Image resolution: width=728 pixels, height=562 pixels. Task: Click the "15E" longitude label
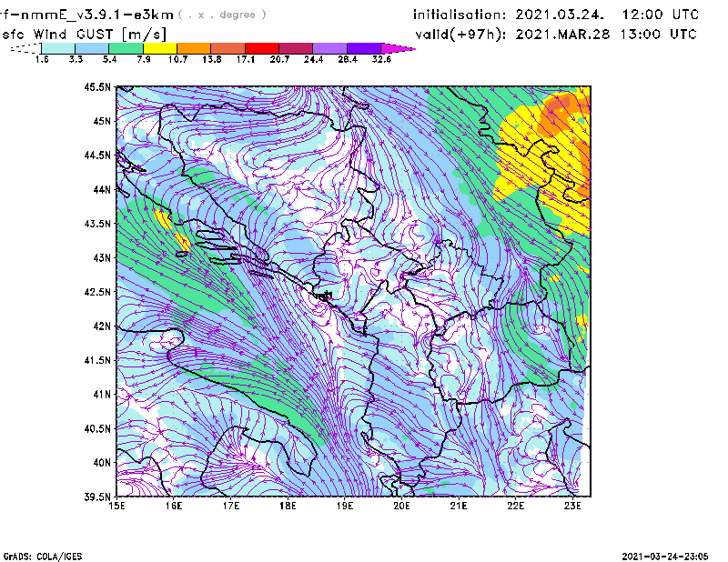tap(116, 506)
